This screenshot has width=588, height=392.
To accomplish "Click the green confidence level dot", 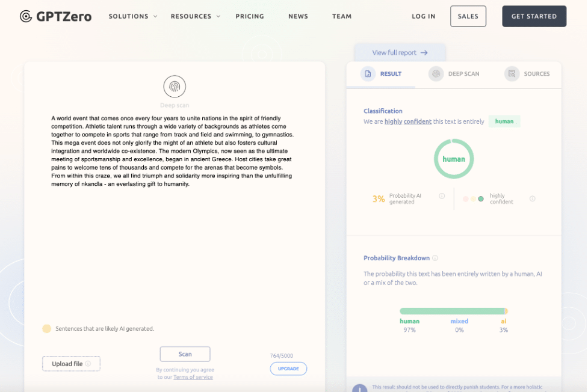I will pos(481,198).
